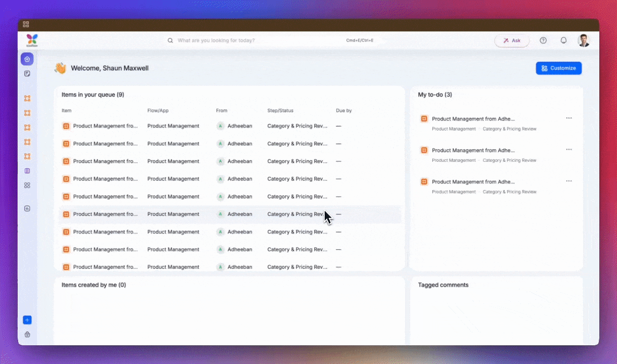Screen dimensions: 617x364
Task: Click the blue plus create button in sidebar
Action: (27, 320)
